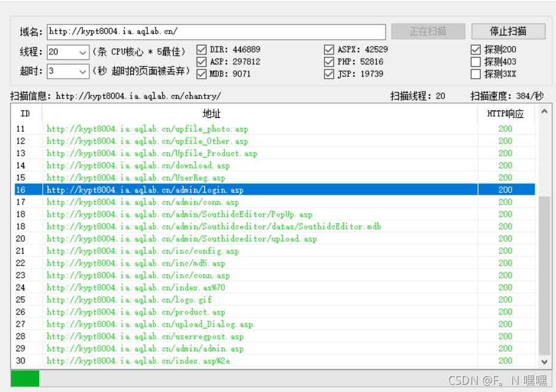The height and width of the screenshot is (392, 556).
Task: Select row SouthidcEditor/PopUp.asp
Action: [x=274, y=214]
